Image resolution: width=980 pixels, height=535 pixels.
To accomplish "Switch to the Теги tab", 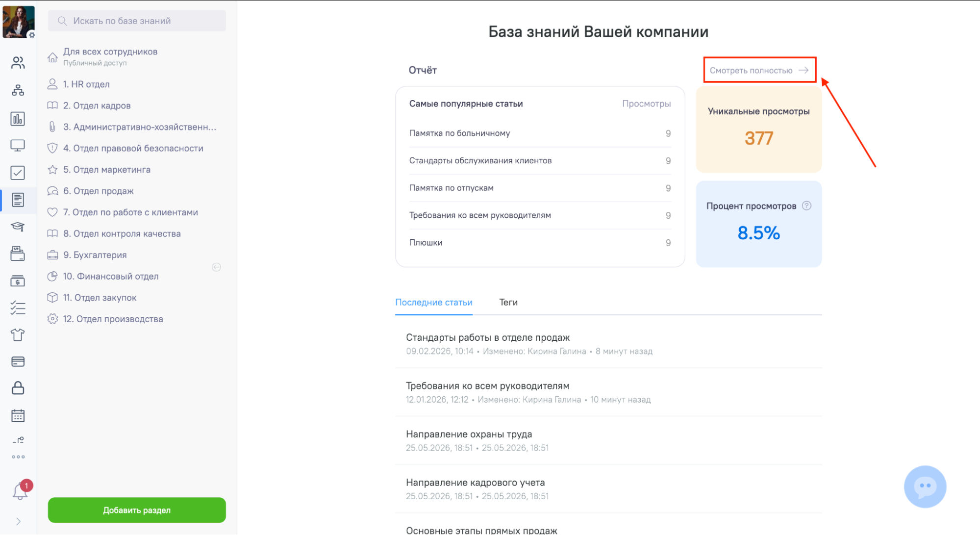I will 508,302.
